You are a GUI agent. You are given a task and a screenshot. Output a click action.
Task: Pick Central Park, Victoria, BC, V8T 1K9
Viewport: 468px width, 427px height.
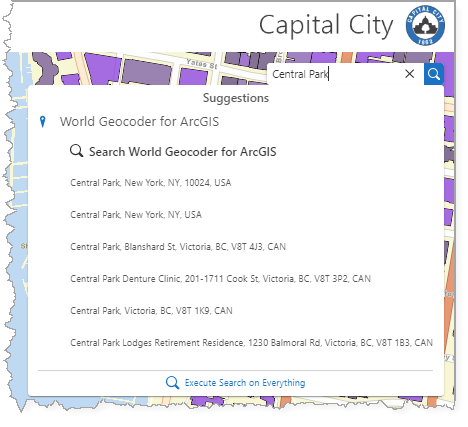pos(151,311)
